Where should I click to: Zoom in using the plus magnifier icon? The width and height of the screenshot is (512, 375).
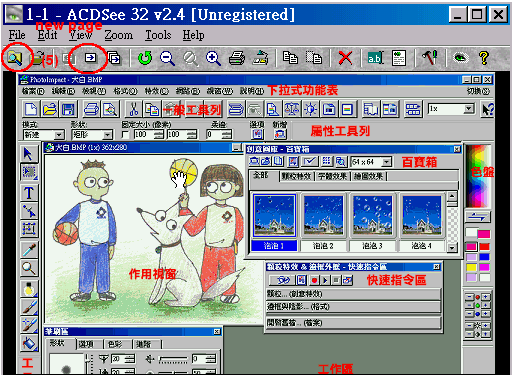(213, 58)
